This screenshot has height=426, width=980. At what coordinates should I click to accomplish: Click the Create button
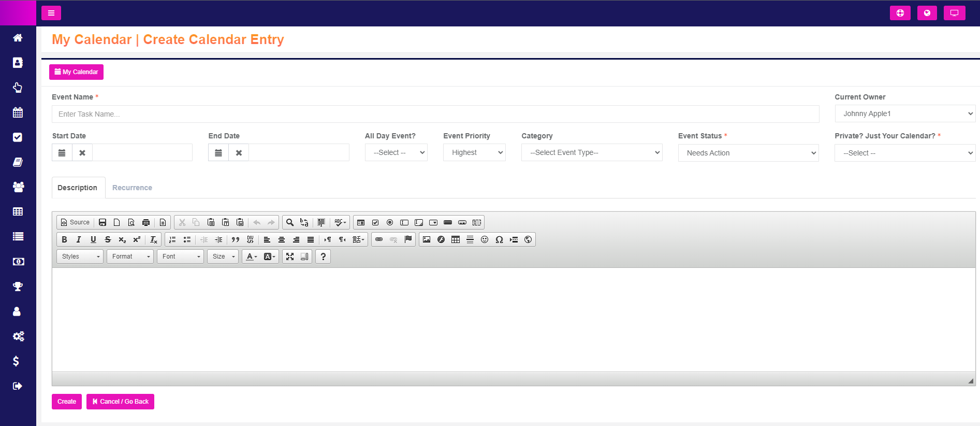click(67, 402)
